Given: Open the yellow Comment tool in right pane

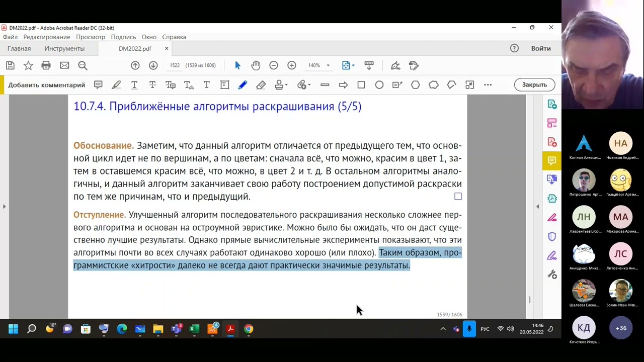Looking at the screenshot, I should 552,161.
